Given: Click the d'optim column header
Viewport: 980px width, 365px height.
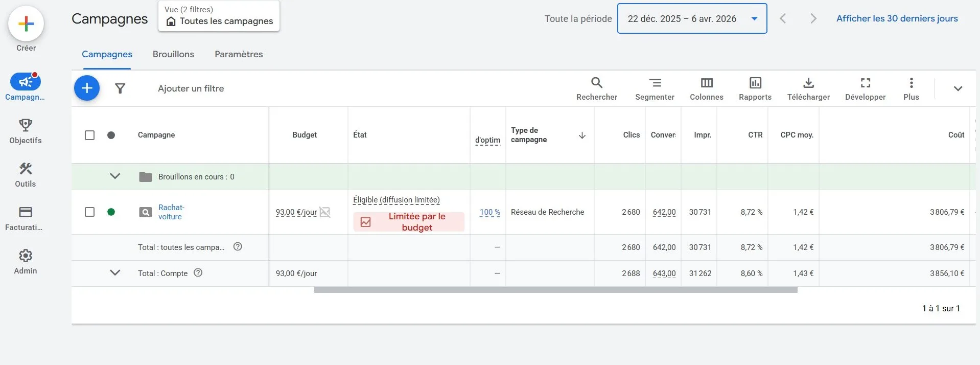Looking at the screenshot, I should (487, 140).
